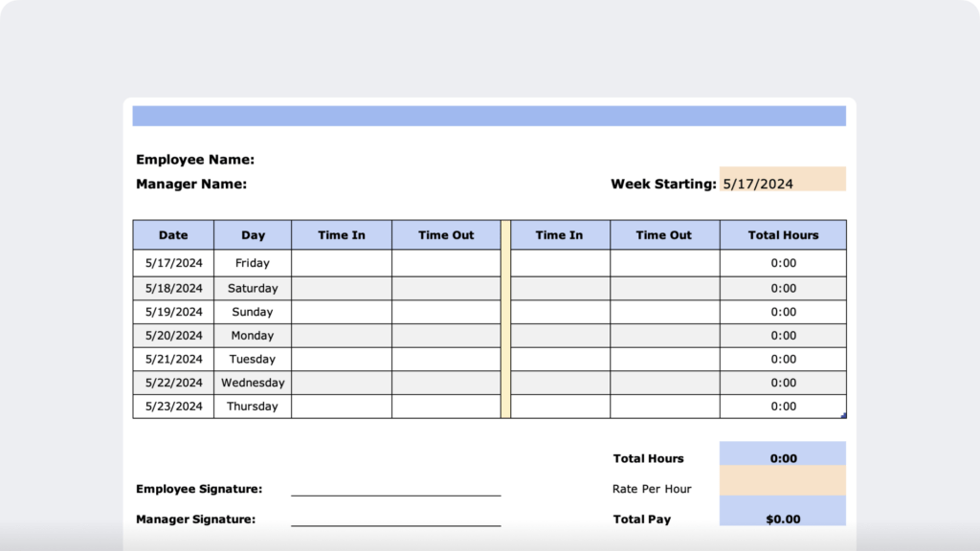The width and height of the screenshot is (980, 551).
Task: Click the Manager Signature line
Action: (x=396, y=525)
